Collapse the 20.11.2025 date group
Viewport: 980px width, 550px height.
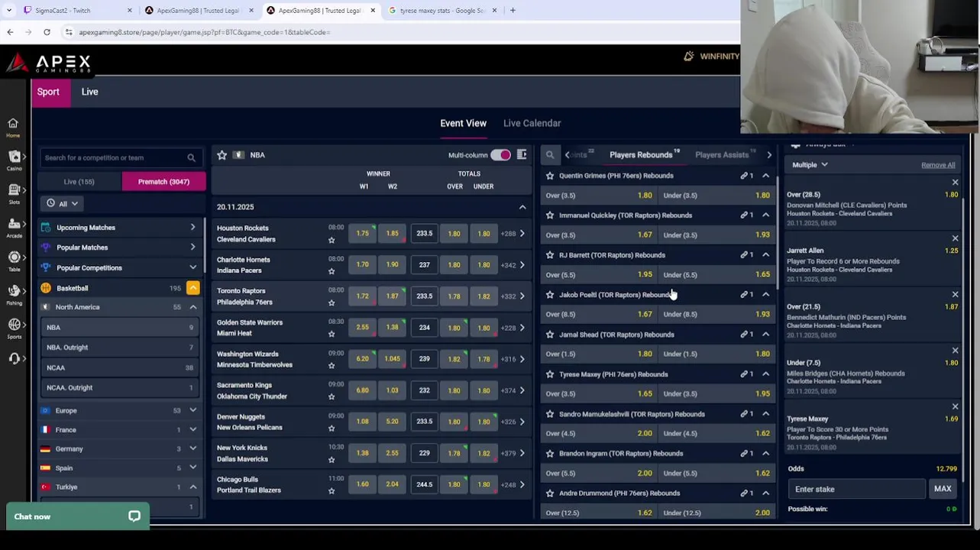[x=522, y=207]
